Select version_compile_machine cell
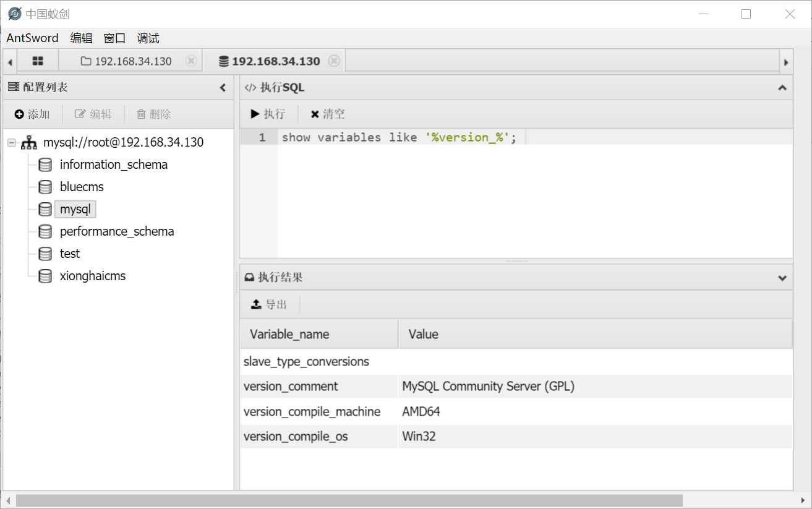812x509 pixels. (319, 411)
